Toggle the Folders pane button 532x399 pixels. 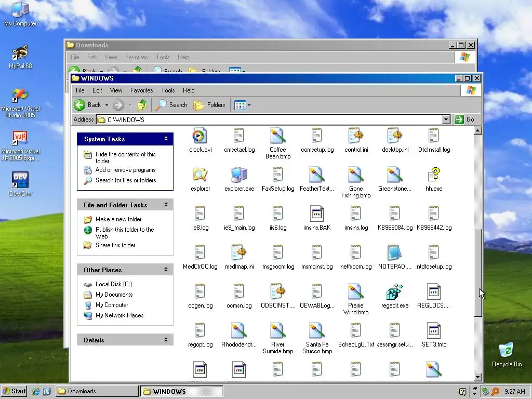coord(209,105)
